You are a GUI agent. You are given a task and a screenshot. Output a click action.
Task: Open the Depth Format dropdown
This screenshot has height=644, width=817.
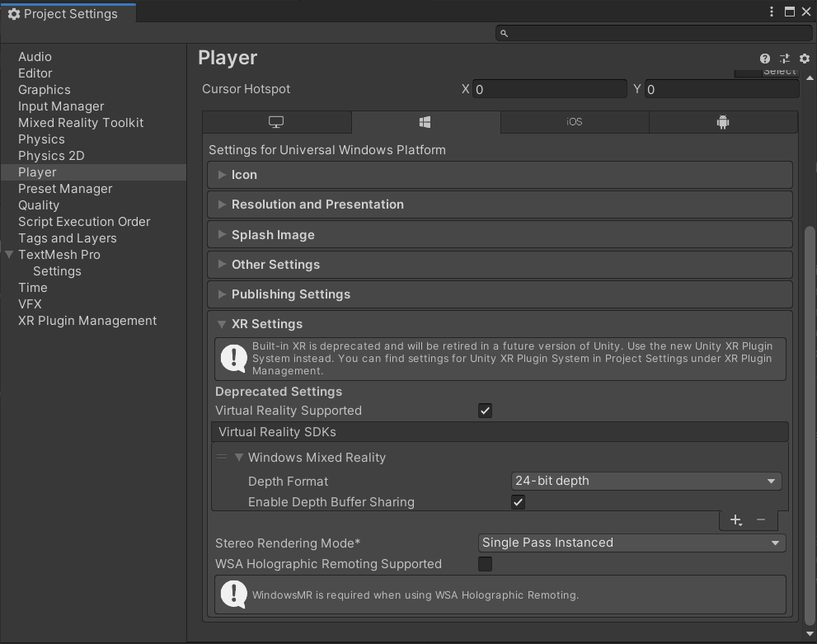pos(646,481)
